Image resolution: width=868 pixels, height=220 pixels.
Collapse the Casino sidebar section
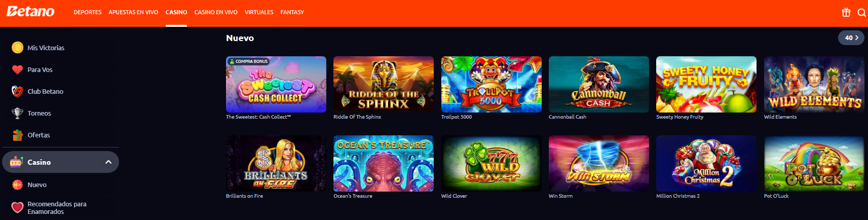[108, 162]
